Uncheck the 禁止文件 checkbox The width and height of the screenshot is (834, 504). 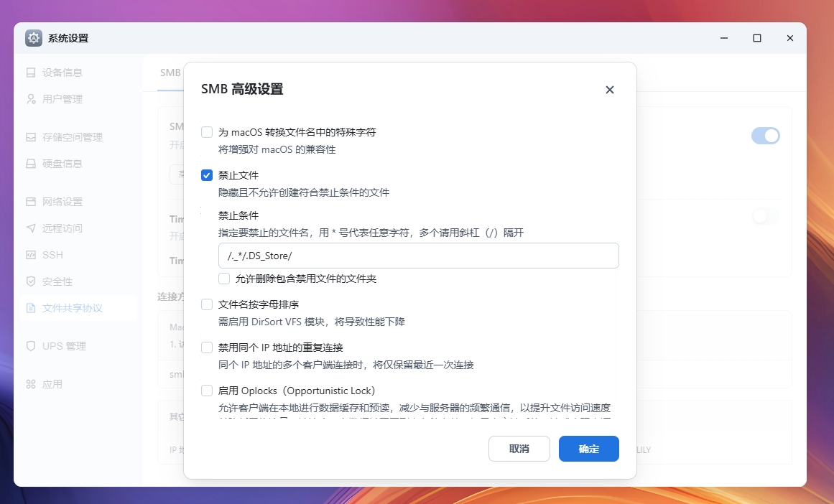coord(207,175)
